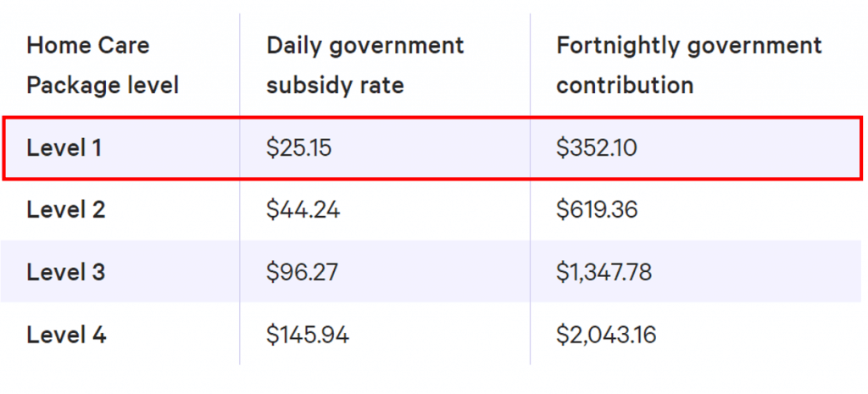Click the "Daily government subsidy rate" header
This screenshot has height=394, width=868.
point(365,65)
